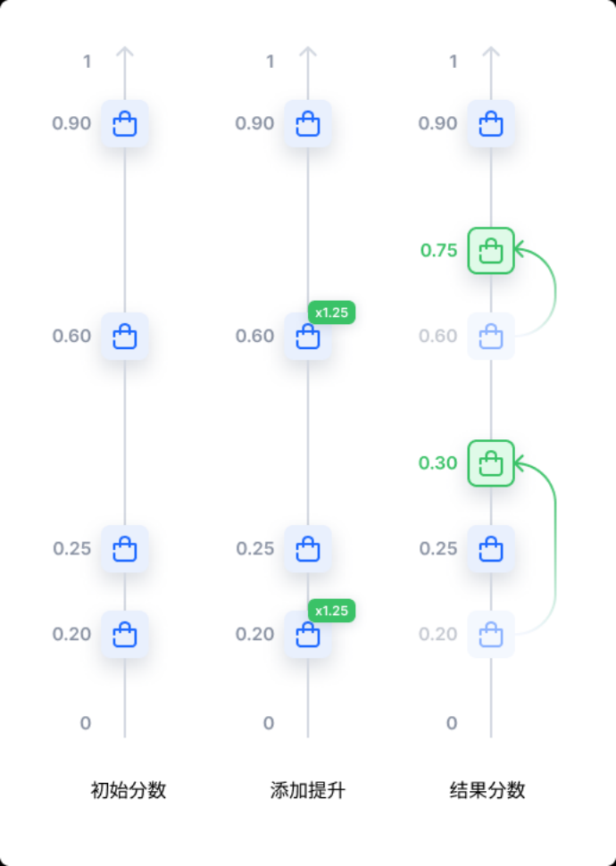Click the x1.25 badge beside 0.60 item

point(331,312)
